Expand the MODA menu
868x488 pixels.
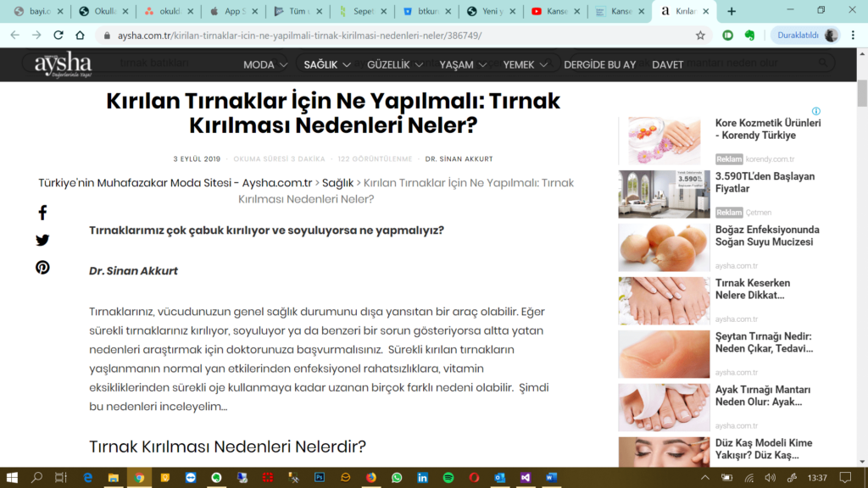tap(265, 64)
